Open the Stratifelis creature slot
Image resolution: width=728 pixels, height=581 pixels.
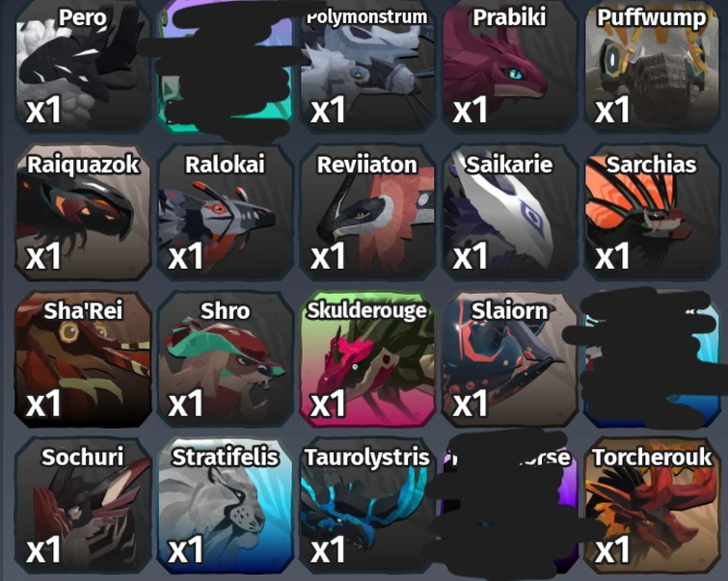coord(226,505)
